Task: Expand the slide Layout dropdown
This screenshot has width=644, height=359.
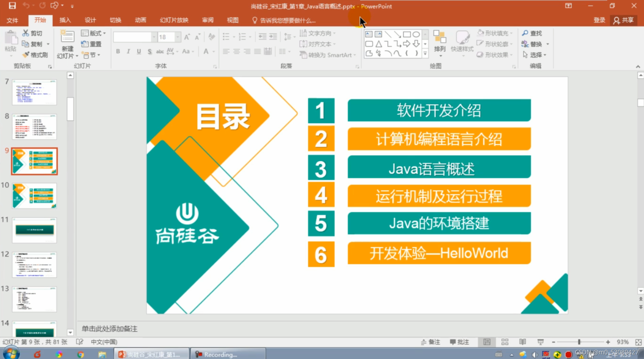Action: (x=94, y=33)
